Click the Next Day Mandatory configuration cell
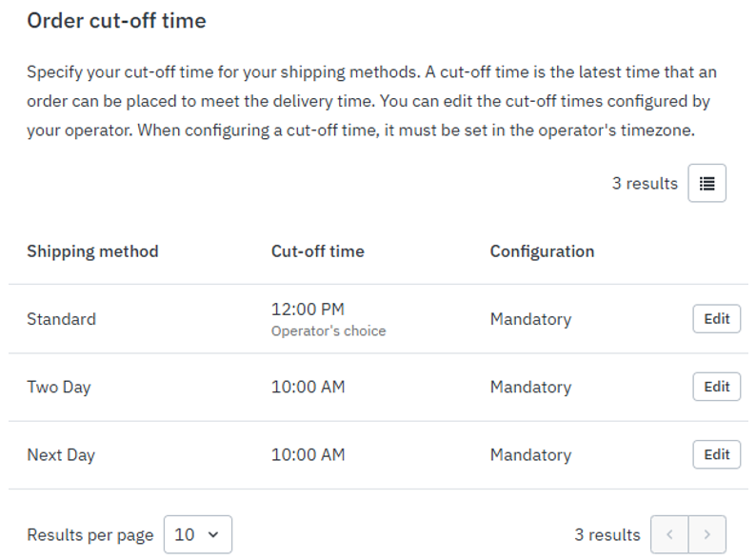The width and height of the screenshot is (756, 560). pos(531,455)
